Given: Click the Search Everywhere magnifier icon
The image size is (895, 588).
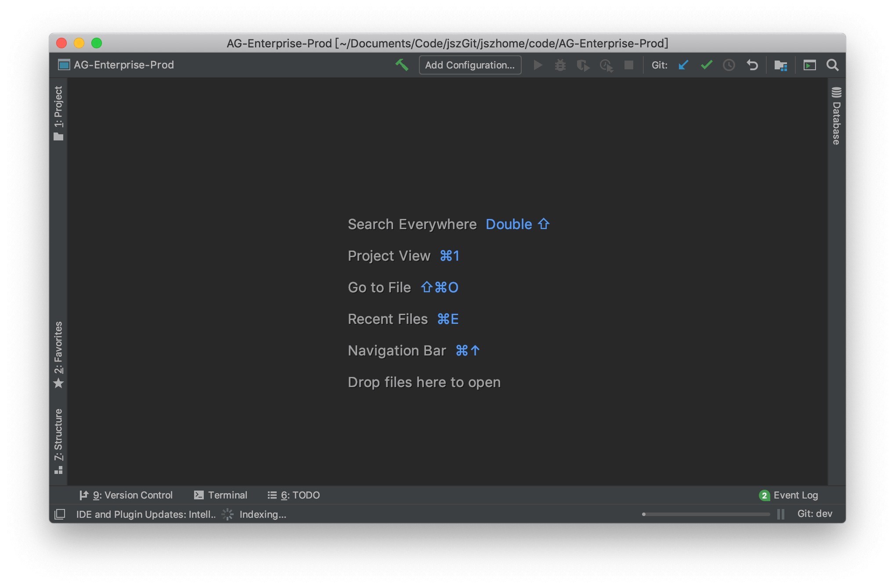Looking at the screenshot, I should pos(832,65).
